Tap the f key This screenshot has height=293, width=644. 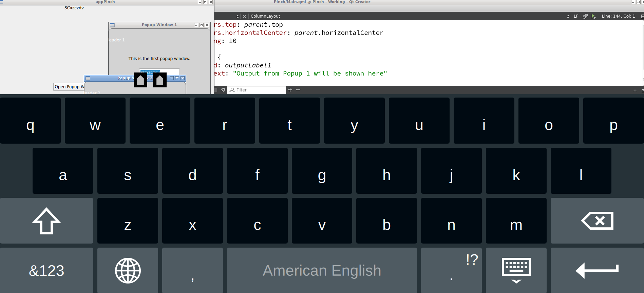coord(257,171)
